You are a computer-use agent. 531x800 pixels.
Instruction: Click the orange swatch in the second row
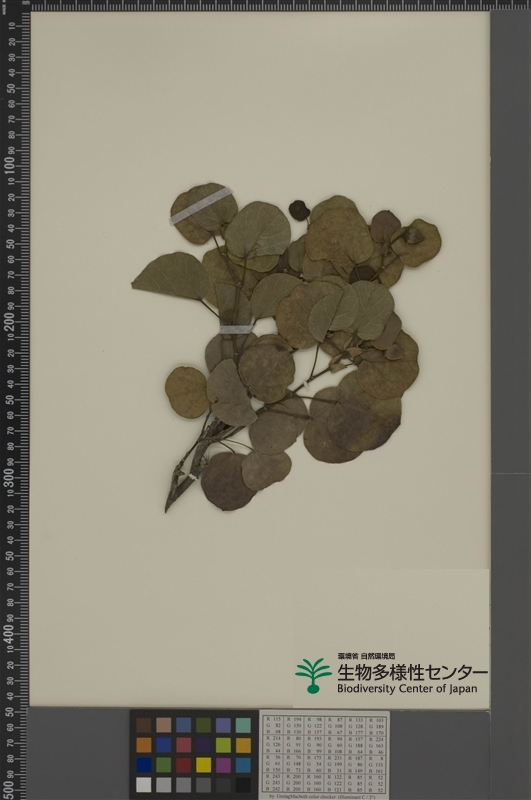[x=143, y=745]
